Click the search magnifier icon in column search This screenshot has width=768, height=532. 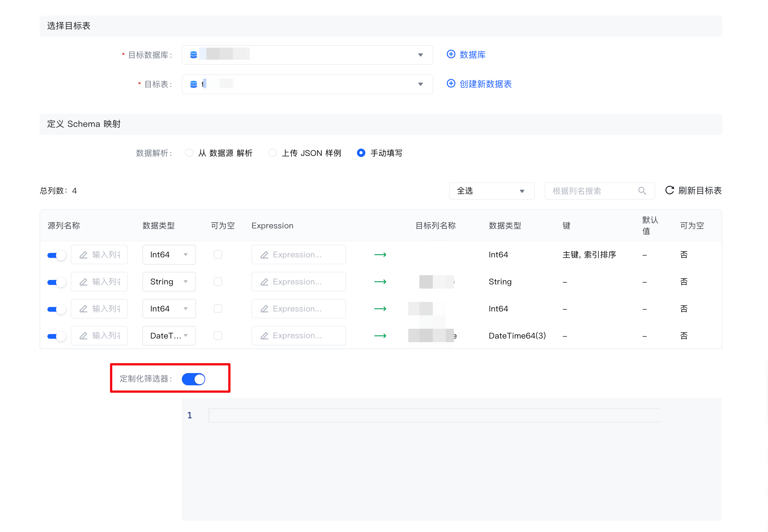click(x=642, y=191)
